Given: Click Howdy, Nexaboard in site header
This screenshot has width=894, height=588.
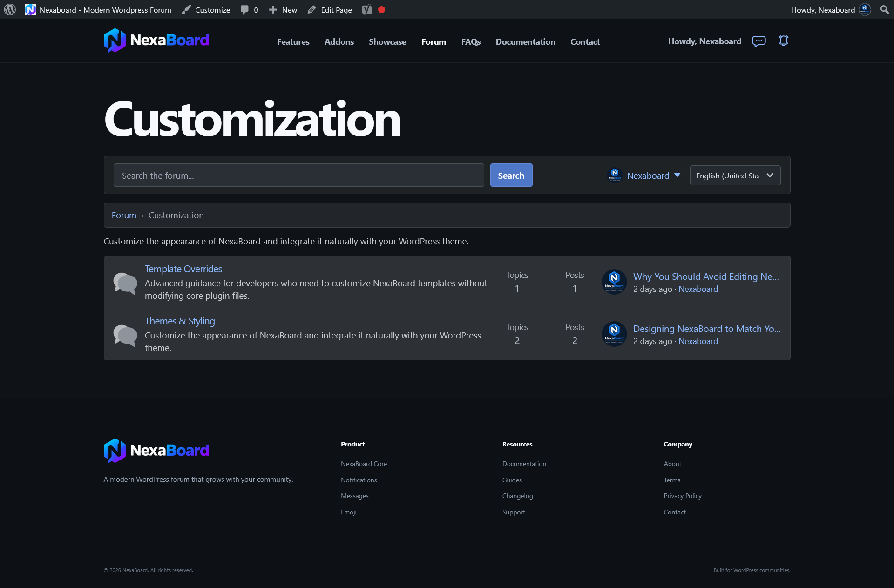Looking at the screenshot, I should 704,41.
